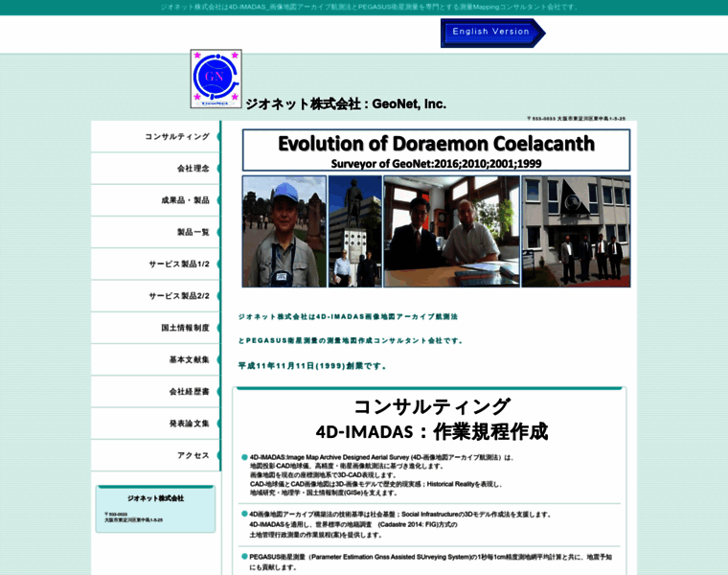Click photo of group outside building
728x575 pixels.
[x=577, y=231]
